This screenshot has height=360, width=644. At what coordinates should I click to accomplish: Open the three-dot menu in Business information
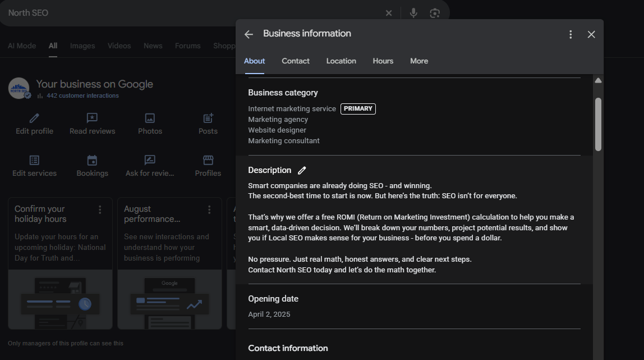pos(571,34)
